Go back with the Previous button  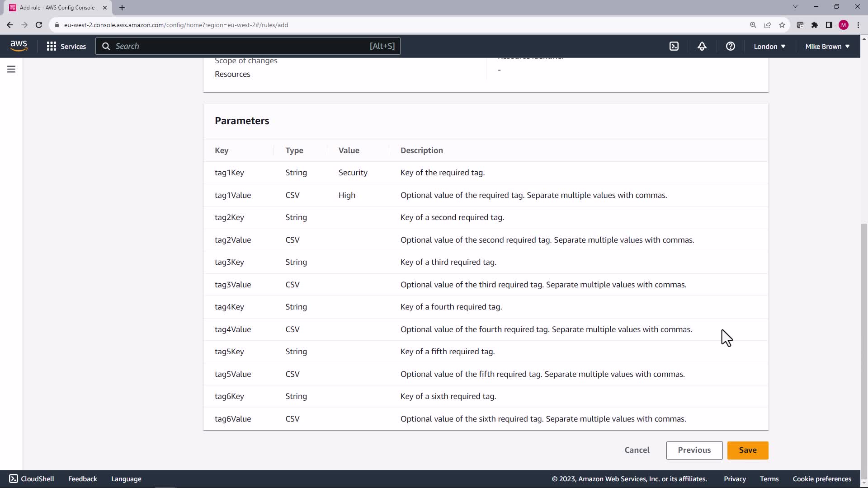[694, 450]
